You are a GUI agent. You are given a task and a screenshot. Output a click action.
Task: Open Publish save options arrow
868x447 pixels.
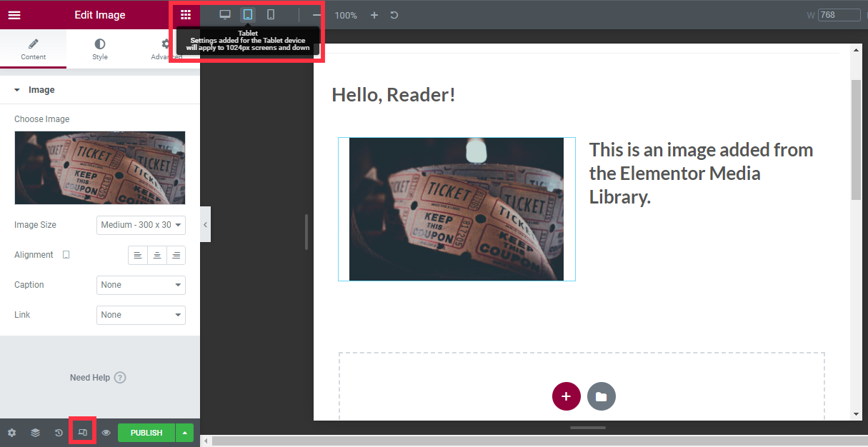tap(184, 433)
